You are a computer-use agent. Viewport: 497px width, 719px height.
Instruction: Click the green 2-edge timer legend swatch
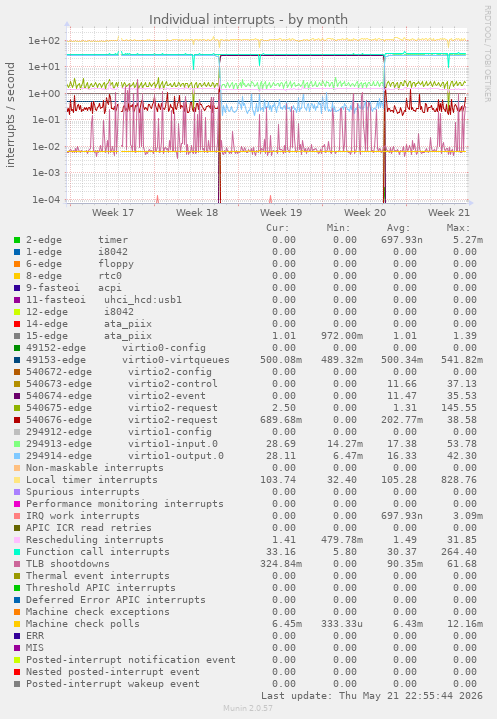17,240
